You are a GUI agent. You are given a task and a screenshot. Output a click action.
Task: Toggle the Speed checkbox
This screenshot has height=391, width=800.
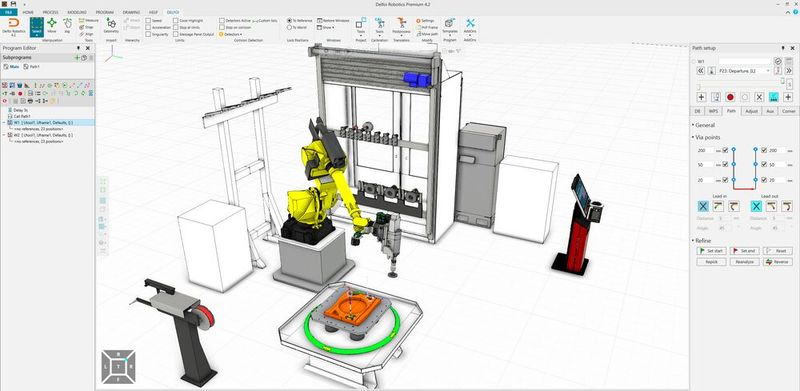point(148,20)
